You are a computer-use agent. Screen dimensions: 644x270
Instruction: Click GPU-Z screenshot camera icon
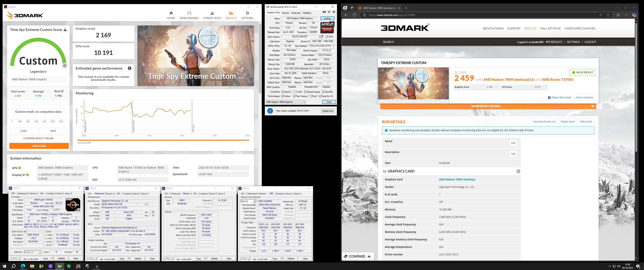coord(324,12)
